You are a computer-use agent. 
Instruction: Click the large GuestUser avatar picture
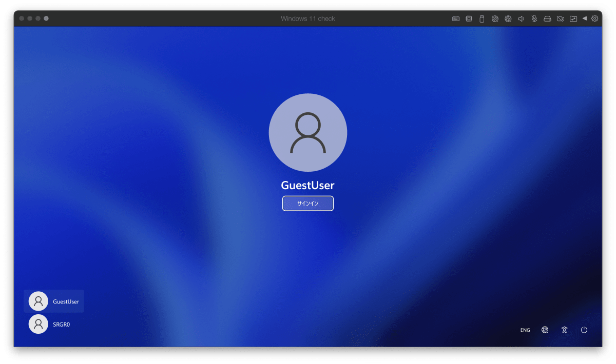click(x=308, y=132)
